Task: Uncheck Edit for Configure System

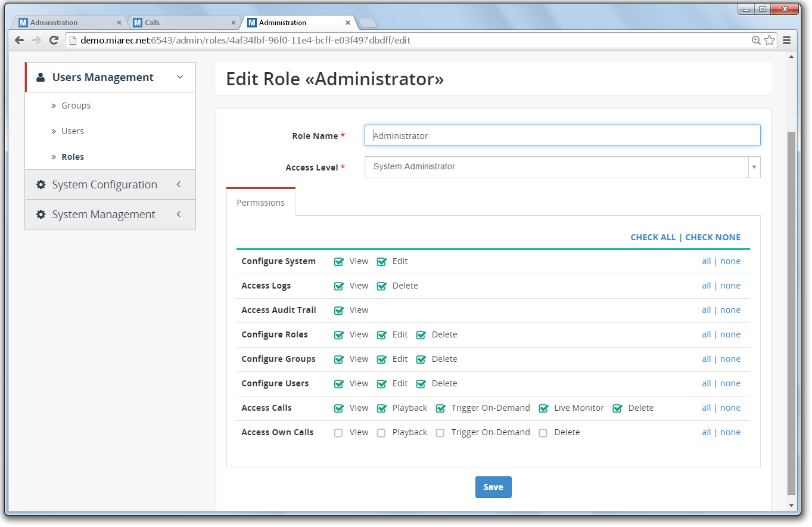Action: click(382, 262)
